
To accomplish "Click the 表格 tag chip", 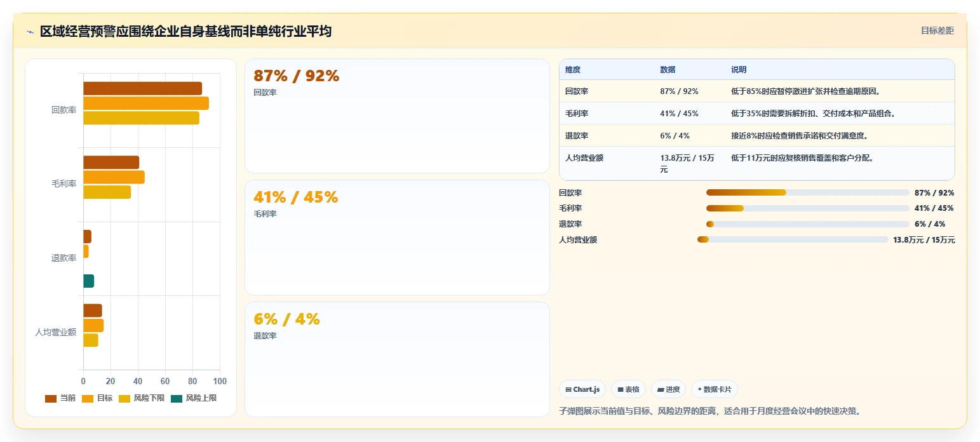I will 628,389.
